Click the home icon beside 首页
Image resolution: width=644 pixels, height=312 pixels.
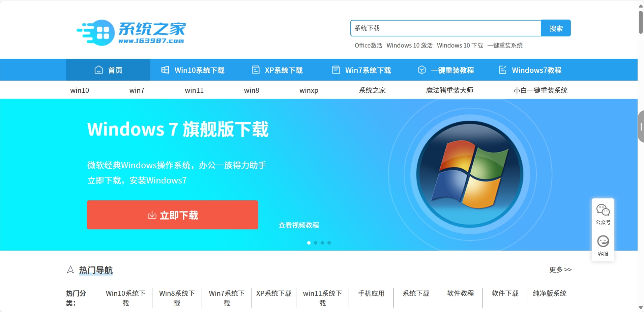[x=99, y=70]
